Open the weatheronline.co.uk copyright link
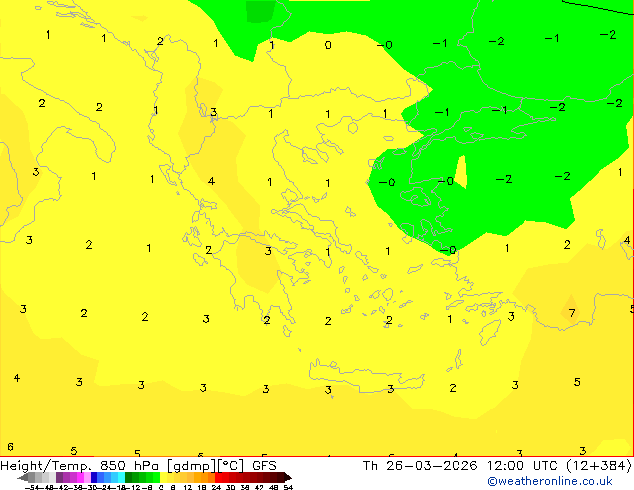This screenshot has width=634, height=490. tap(550, 481)
